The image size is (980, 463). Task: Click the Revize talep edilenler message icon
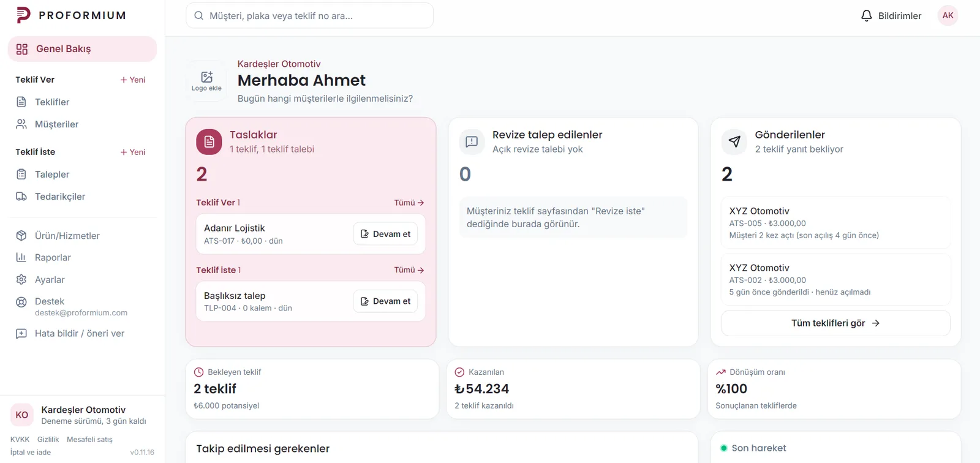[x=472, y=141]
